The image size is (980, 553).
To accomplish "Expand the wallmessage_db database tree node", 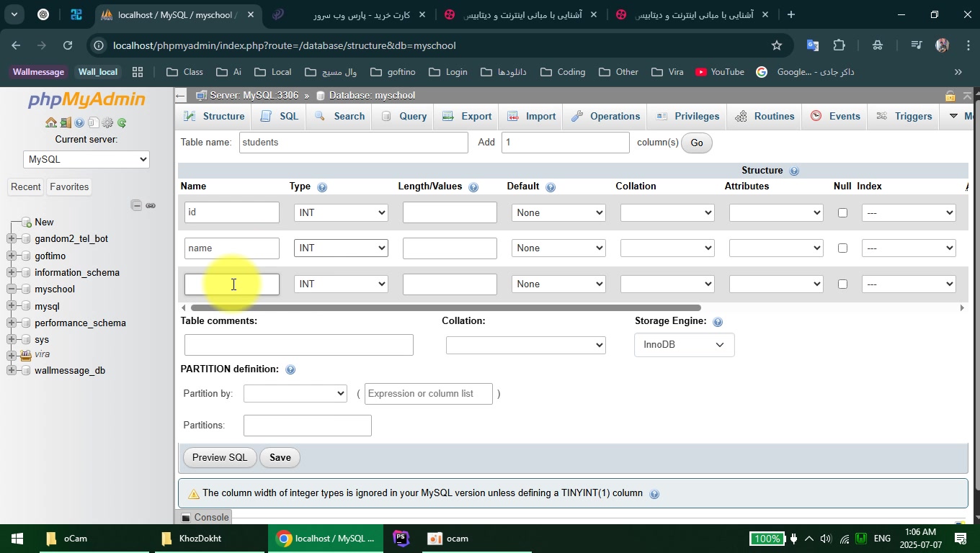I will click(12, 371).
